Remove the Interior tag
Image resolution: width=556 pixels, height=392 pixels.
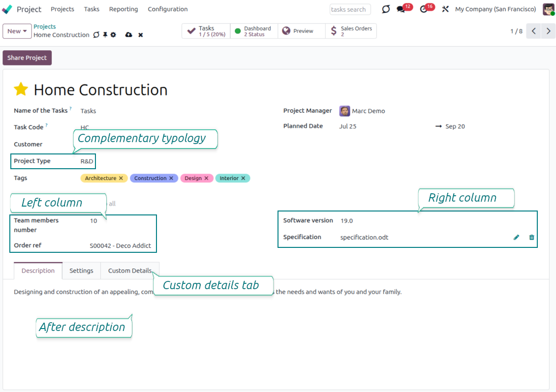[x=243, y=179]
